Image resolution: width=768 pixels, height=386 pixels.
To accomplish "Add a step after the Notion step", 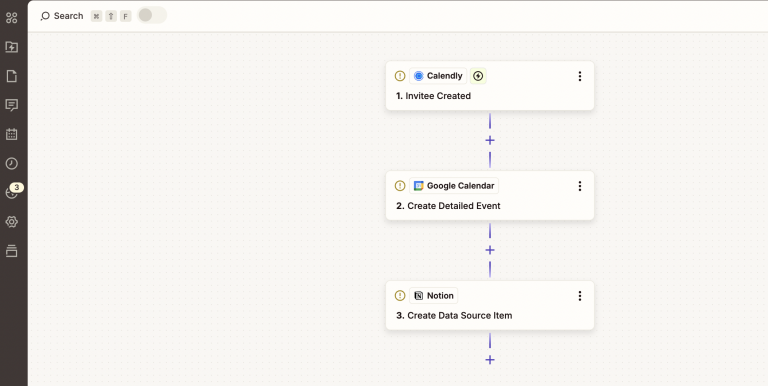I will tap(490, 360).
